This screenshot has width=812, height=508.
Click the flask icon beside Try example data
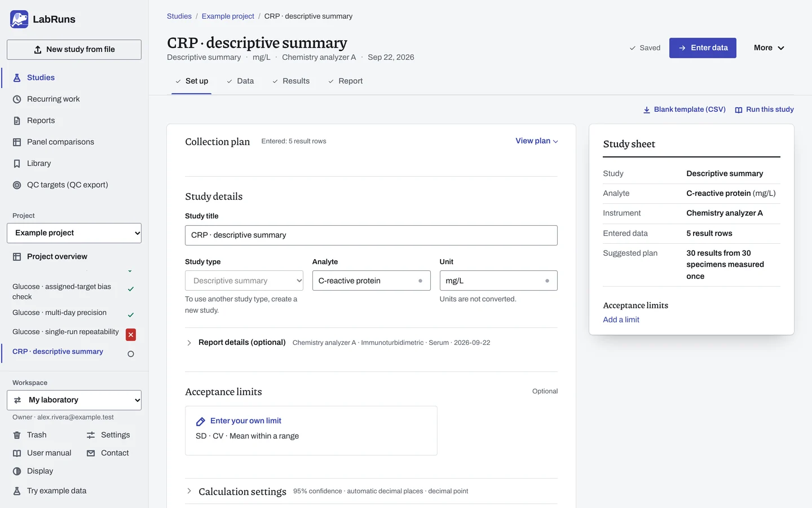tap(17, 491)
